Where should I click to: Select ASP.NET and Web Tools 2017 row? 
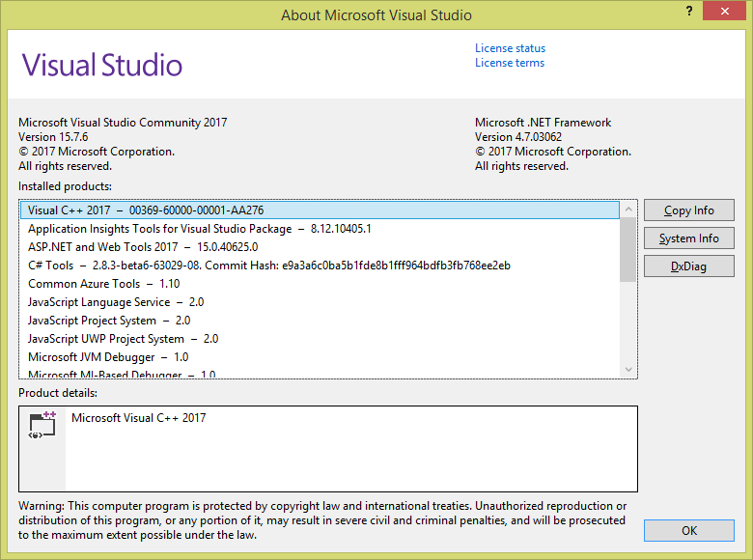click(x=320, y=247)
